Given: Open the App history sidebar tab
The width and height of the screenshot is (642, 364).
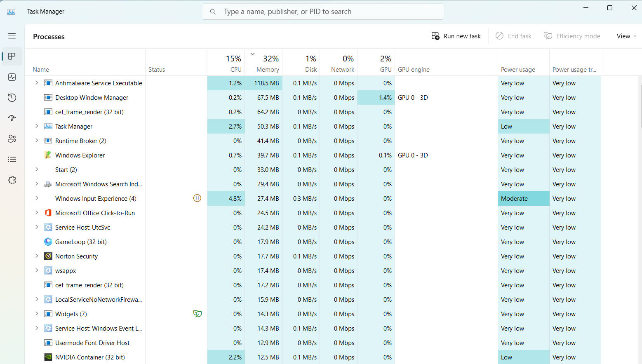Looking at the screenshot, I should coord(12,98).
